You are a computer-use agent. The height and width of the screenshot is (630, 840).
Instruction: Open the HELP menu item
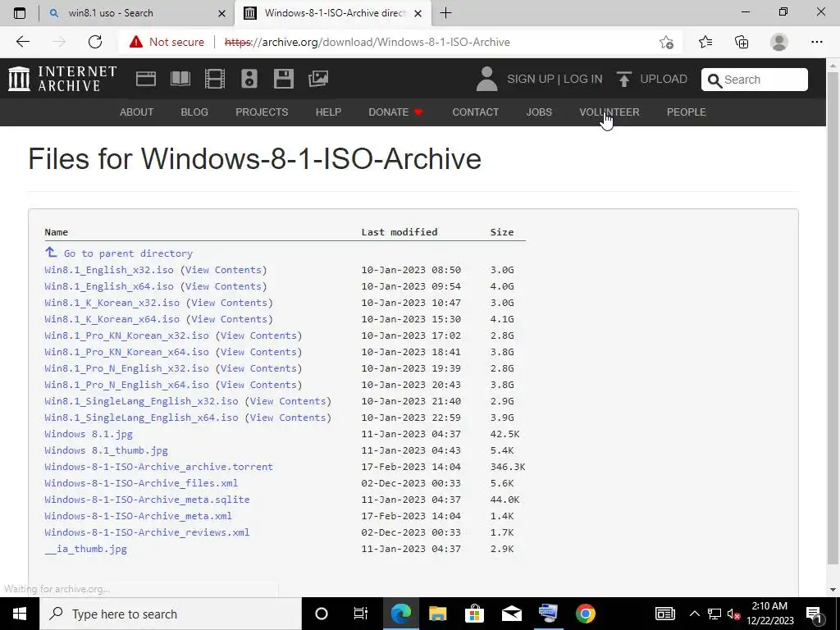328,112
